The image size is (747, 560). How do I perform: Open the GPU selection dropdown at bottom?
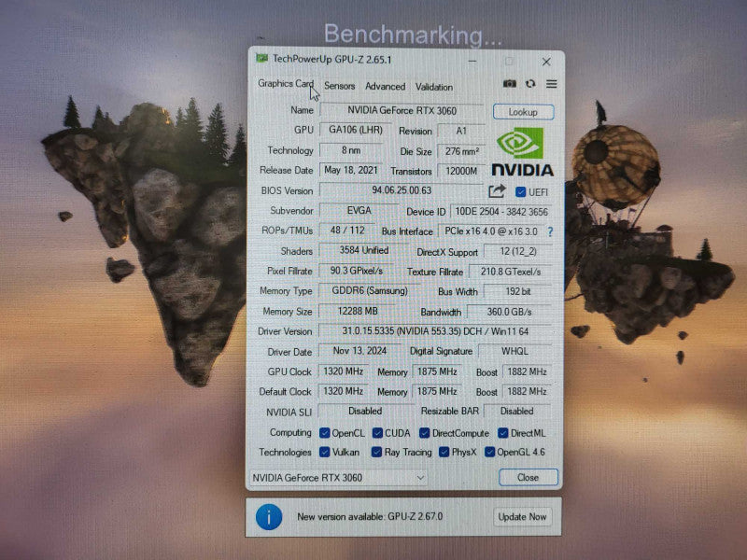click(x=338, y=477)
